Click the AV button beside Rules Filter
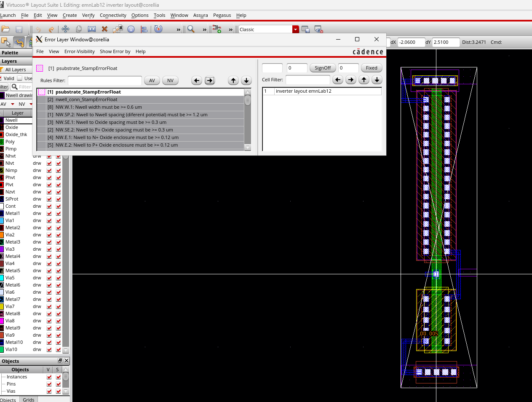 point(152,80)
